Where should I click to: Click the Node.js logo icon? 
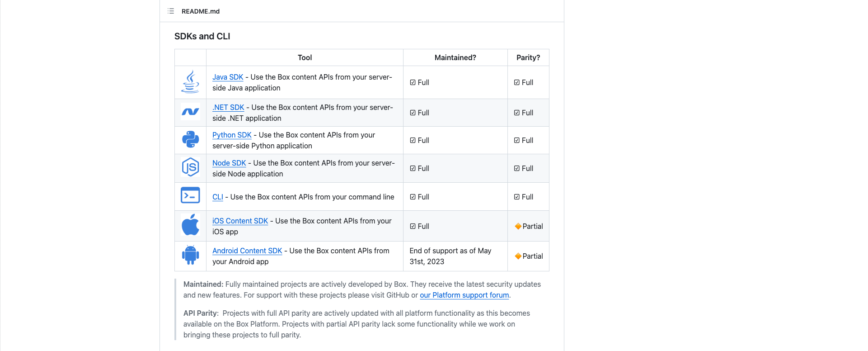tap(190, 167)
